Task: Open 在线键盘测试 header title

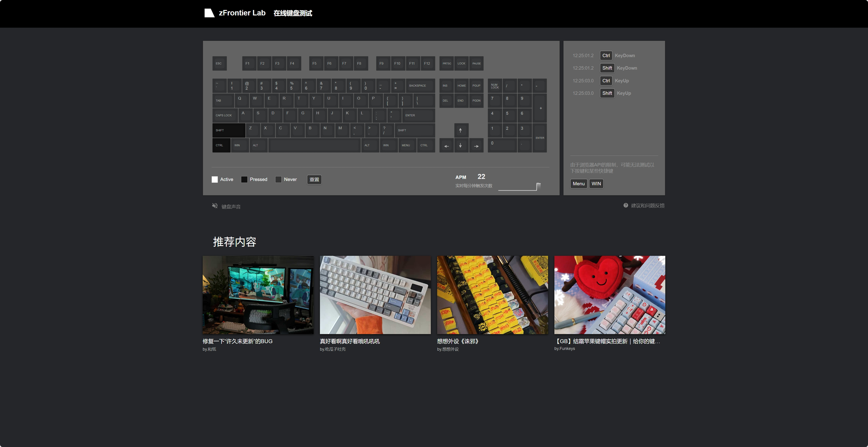Action: click(x=293, y=13)
